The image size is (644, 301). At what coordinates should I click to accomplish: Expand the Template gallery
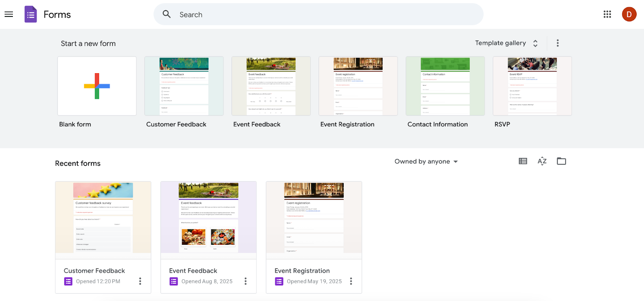pyautogui.click(x=506, y=43)
